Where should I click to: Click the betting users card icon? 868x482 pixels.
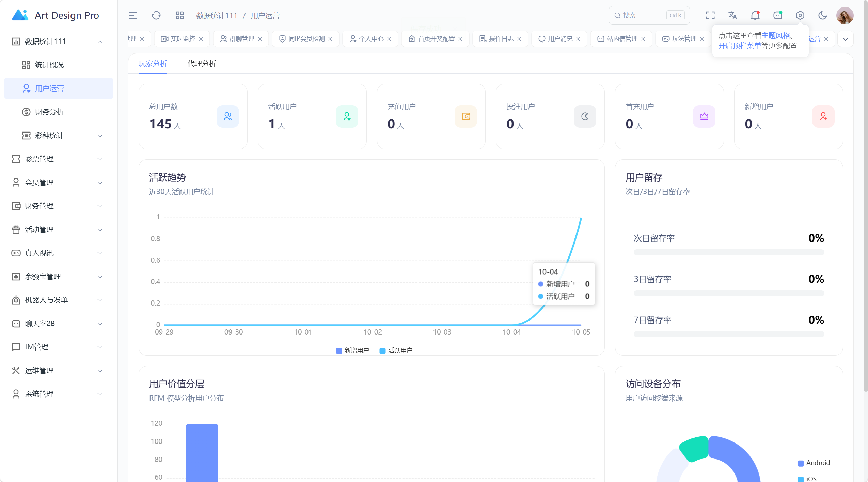coord(585,116)
